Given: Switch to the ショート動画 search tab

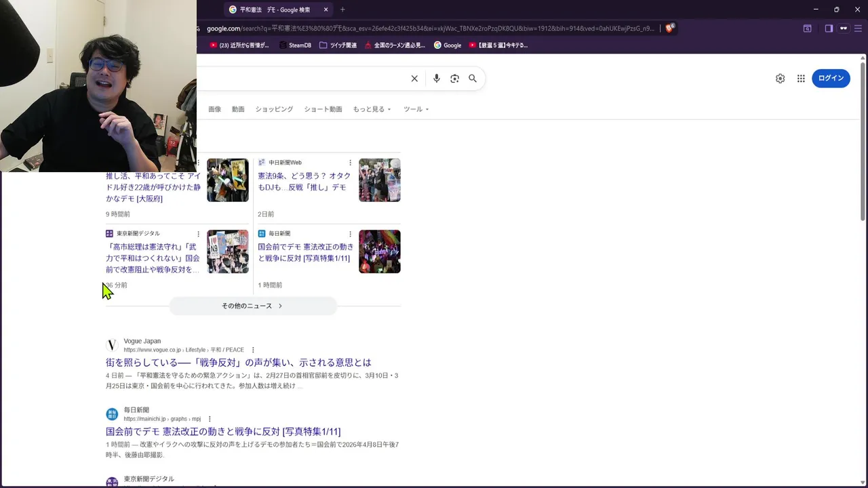Looking at the screenshot, I should tap(323, 109).
